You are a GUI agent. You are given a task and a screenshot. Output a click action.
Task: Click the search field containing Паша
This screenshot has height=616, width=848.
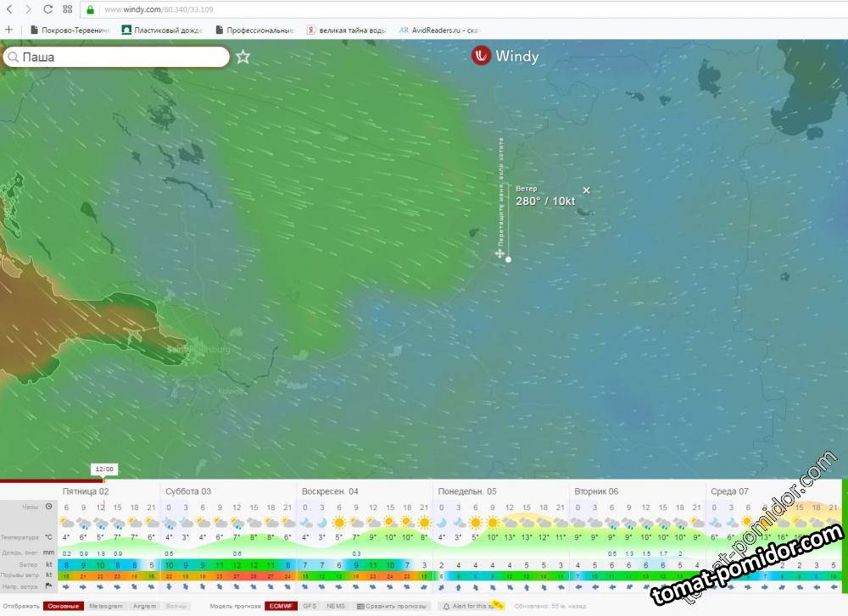coord(119,57)
